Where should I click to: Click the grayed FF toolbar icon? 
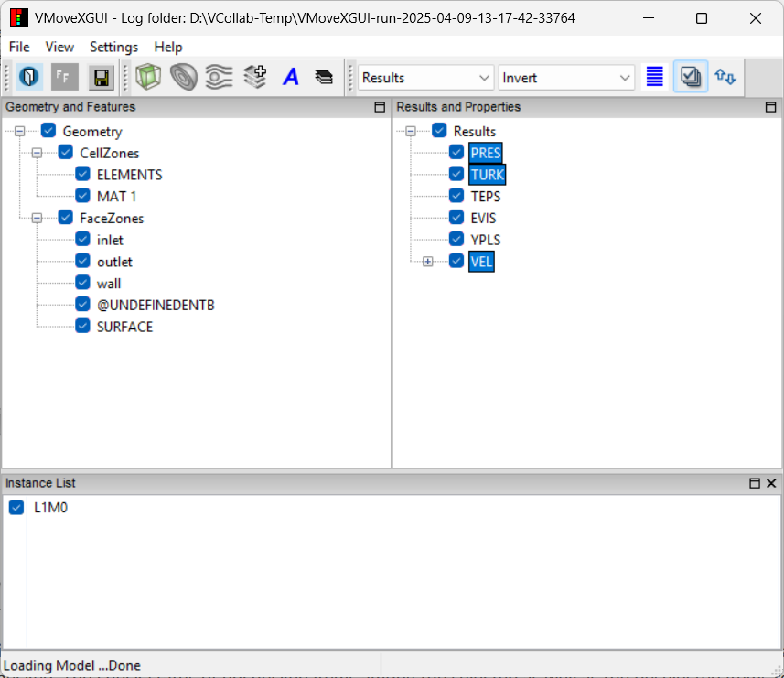(65, 77)
